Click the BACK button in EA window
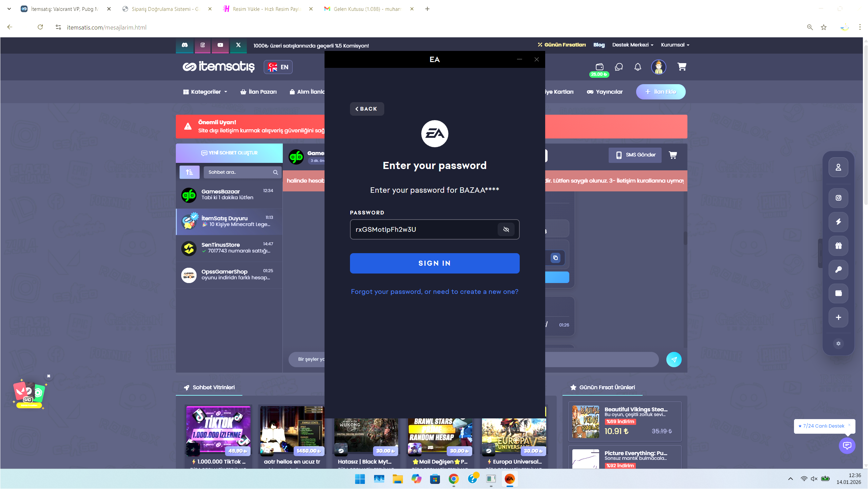 click(367, 109)
